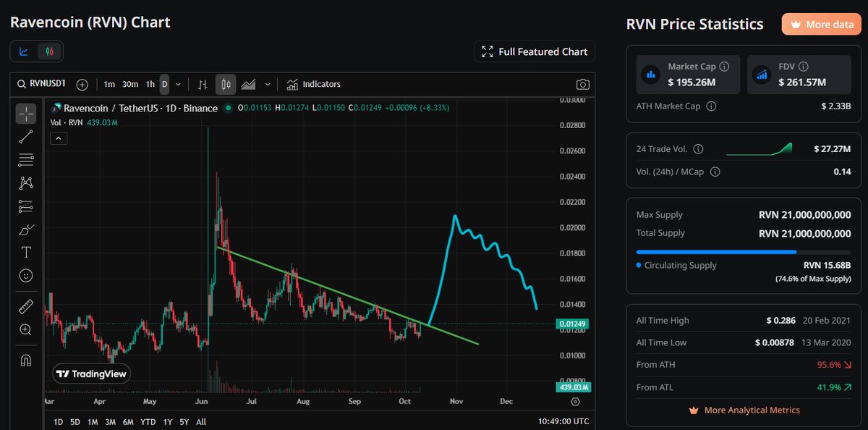868x430 pixels.
Task: Click the volume label 439.03 M on axis
Action: [x=574, y=388]
